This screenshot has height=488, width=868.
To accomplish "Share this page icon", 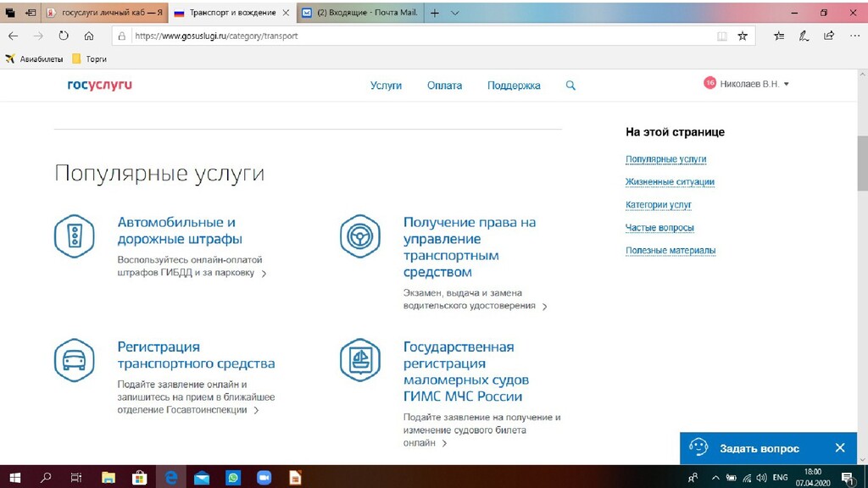I will (829, 36).
